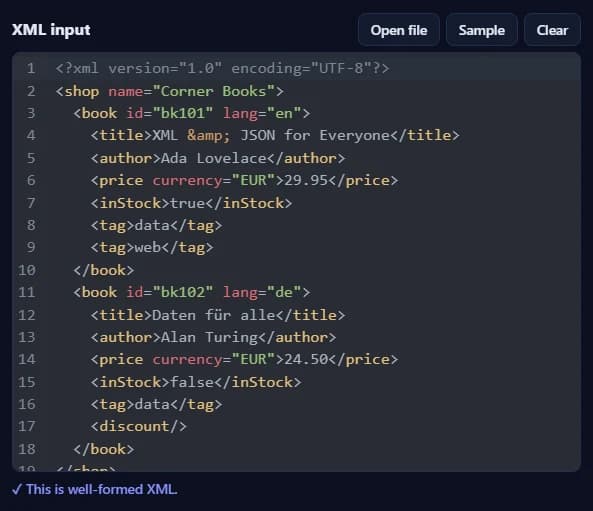Screen dimensions: 593x511
Task: Click the 'This is well-formed XML' status message
Action: coord(95,489)
